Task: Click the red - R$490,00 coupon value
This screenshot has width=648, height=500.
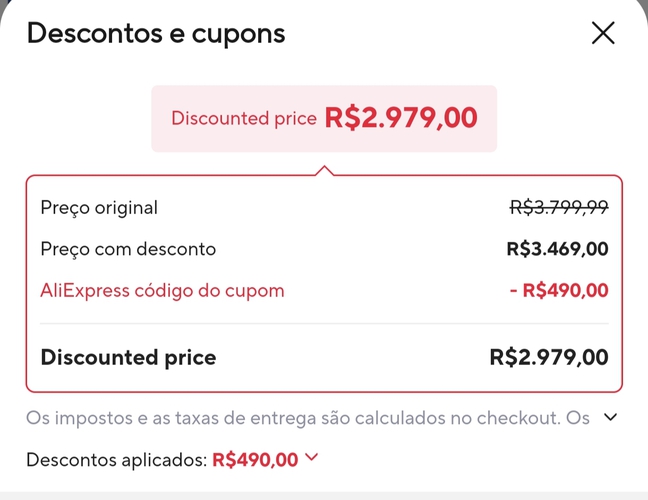Action: [557, 291]
